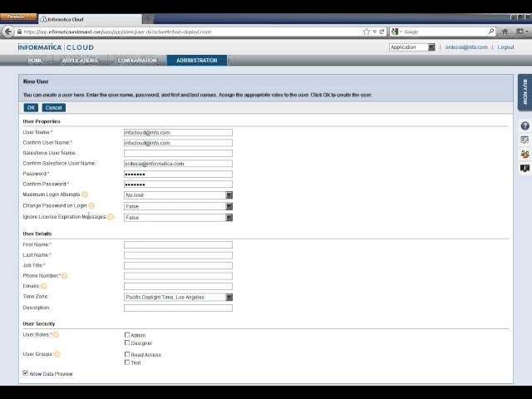Click the Confirm Password field
Viewport: 532px width, 399px height.
click(178, 185)
